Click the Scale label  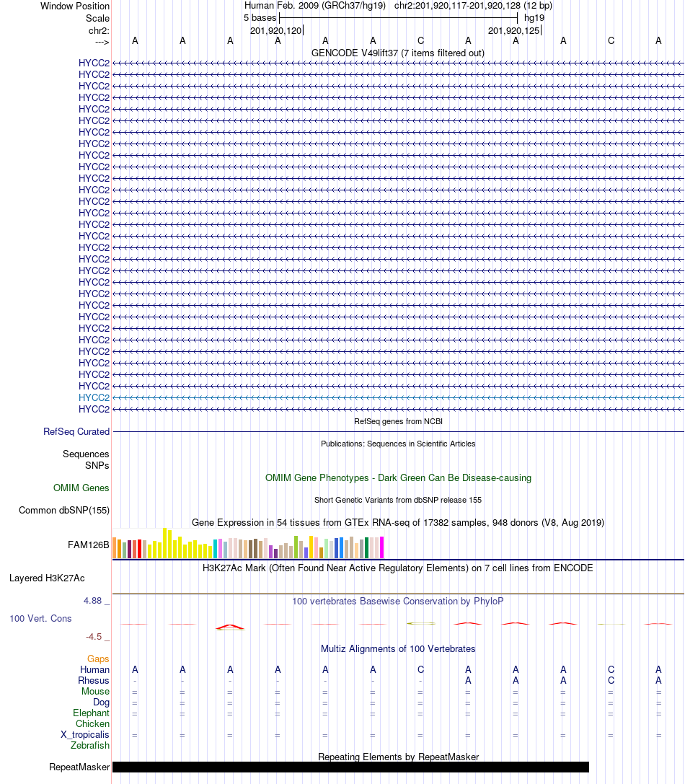(97, 19)
